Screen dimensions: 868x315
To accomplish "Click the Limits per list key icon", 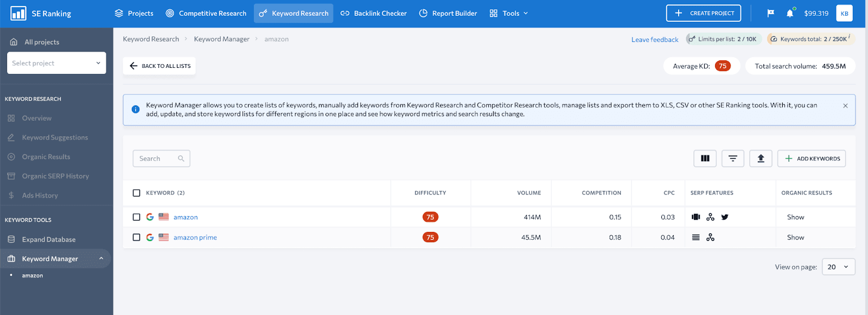I will (692, 39).
